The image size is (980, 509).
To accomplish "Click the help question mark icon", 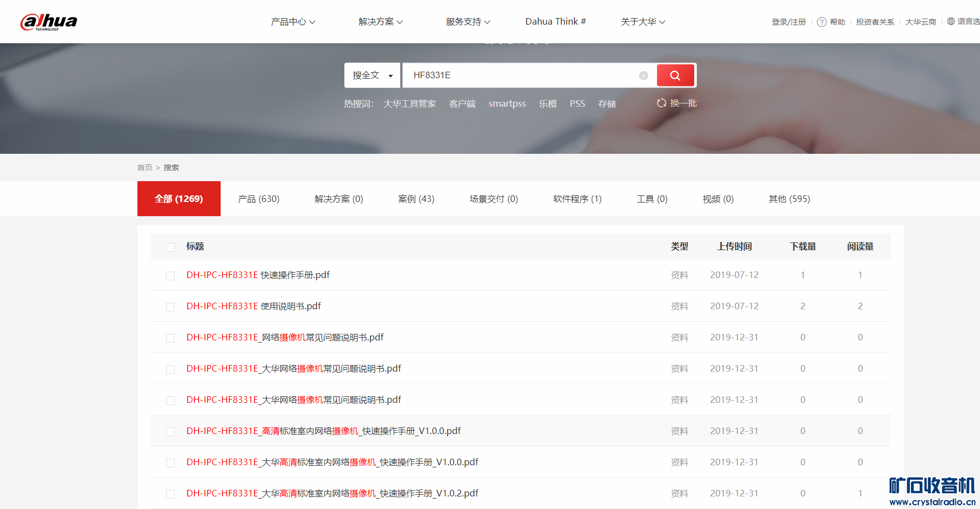I will [821, 22].
